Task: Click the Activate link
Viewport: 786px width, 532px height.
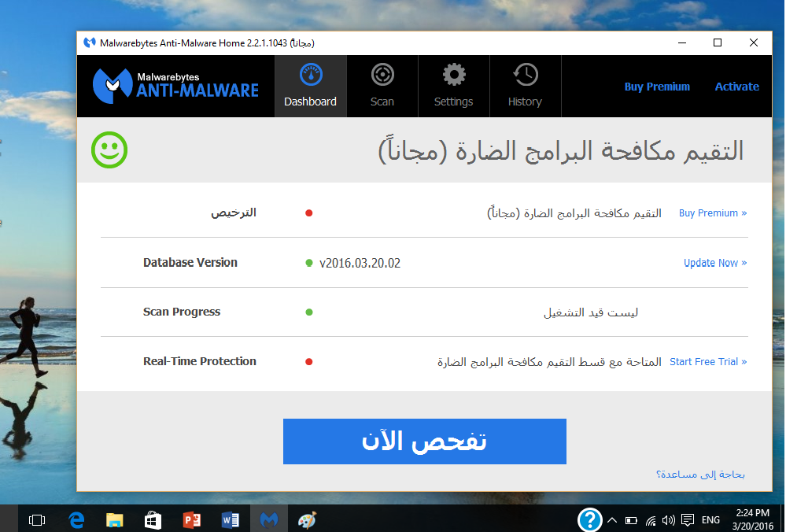Action: 736,87
